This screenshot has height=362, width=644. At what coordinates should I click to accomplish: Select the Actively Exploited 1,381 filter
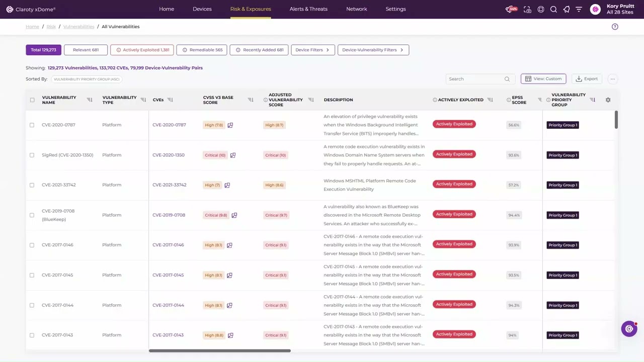pos(142,50)
